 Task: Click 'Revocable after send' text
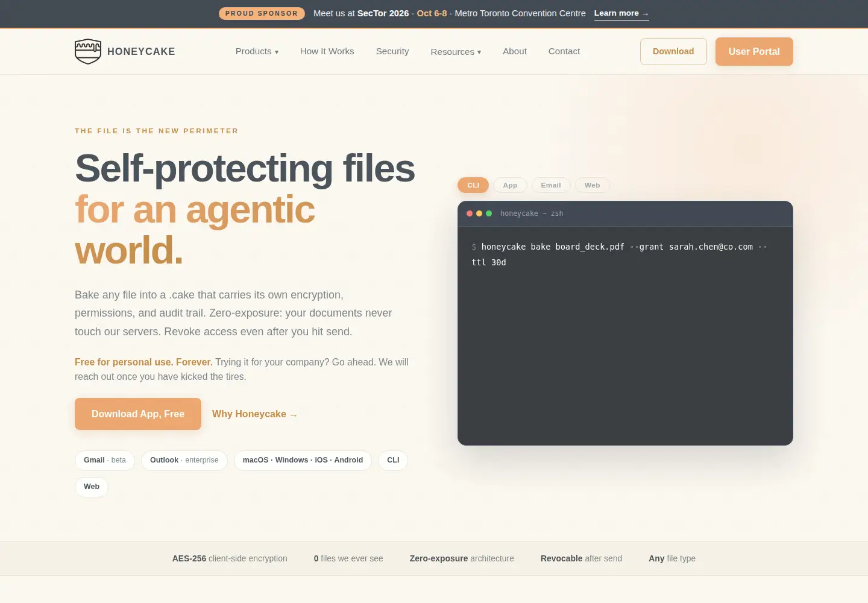(581, 558)
